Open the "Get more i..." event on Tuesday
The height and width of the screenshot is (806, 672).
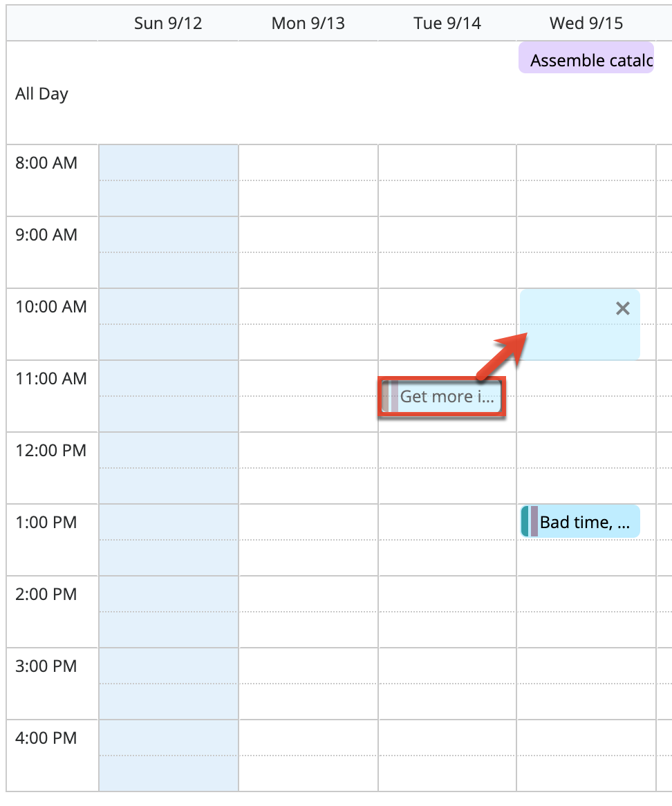447,397
